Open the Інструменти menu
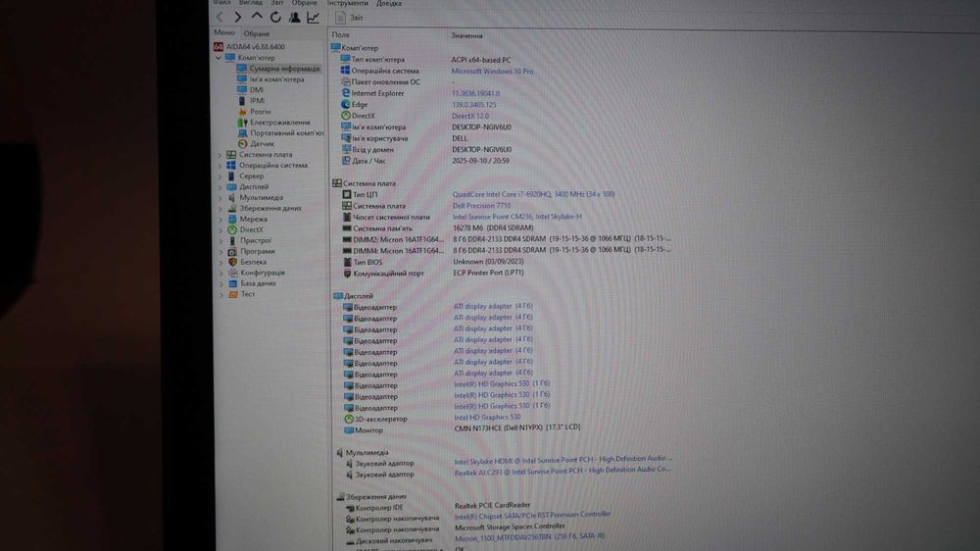980x551 pixels. [x=348, y=3]
